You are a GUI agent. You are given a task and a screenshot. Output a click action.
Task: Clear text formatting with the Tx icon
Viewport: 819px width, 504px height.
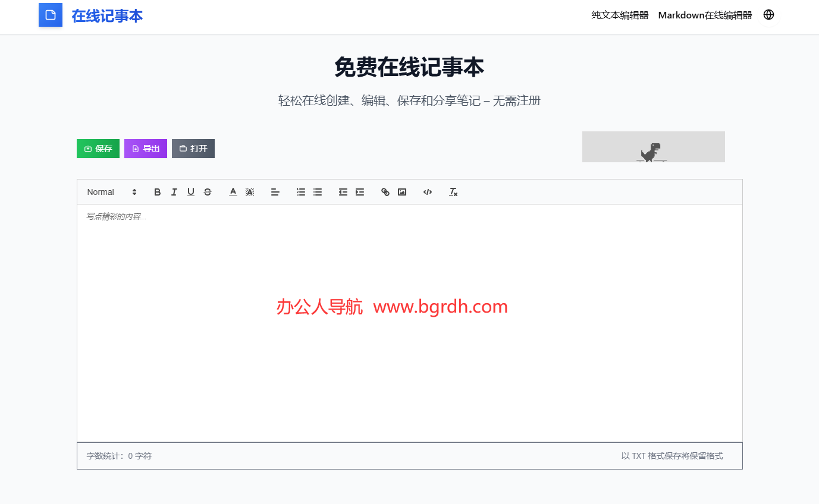pos(453,191)
